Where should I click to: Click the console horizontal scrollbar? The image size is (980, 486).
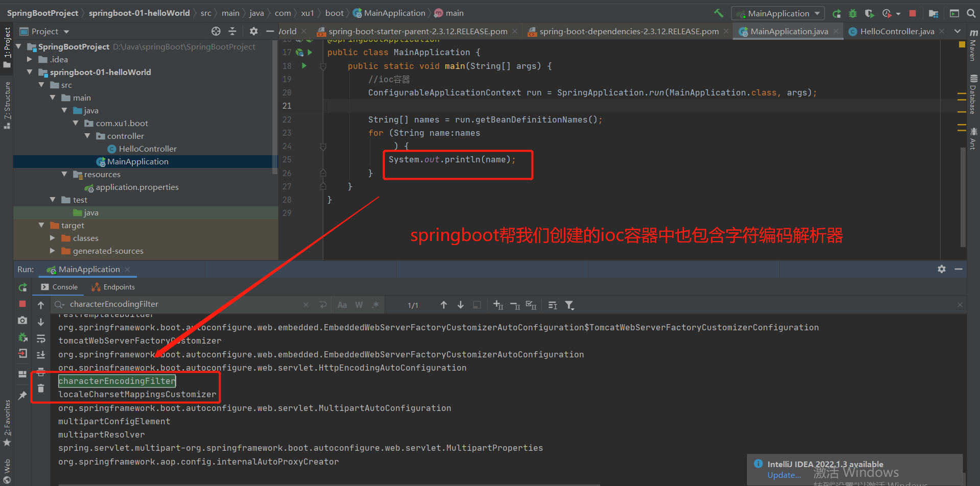[329, 484]
